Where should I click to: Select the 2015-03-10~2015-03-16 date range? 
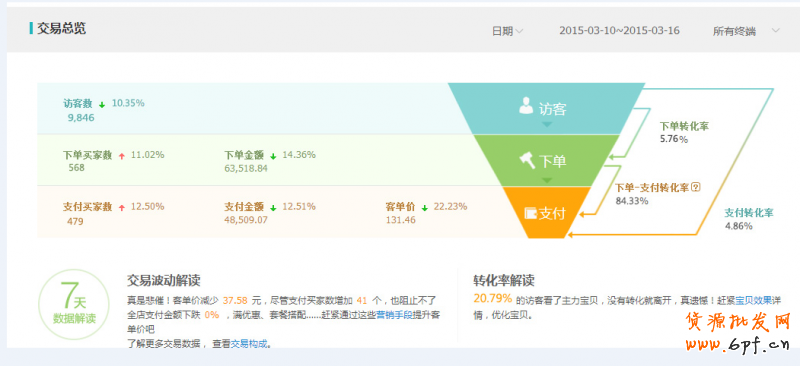pos(619,31)
